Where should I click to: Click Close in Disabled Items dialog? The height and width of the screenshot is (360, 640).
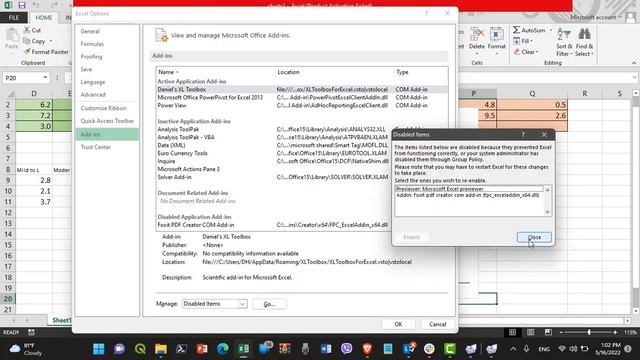pyautogui.click(x=534, y=237)
